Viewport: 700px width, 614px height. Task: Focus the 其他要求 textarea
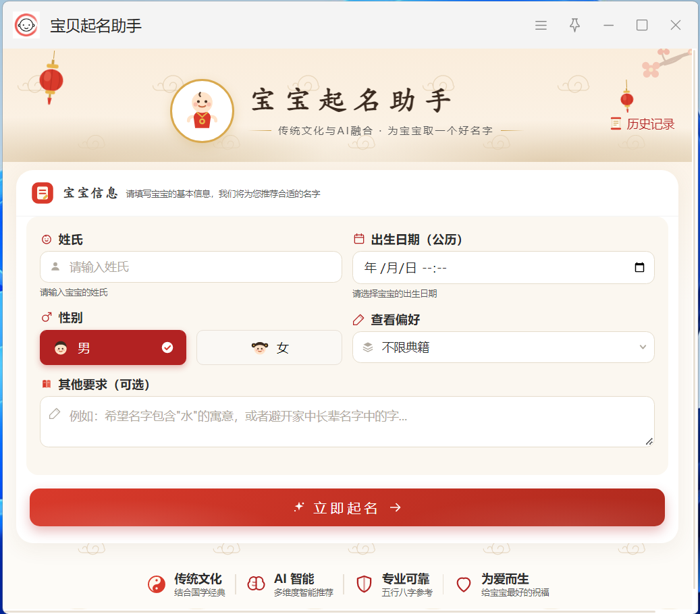point(347,422)
